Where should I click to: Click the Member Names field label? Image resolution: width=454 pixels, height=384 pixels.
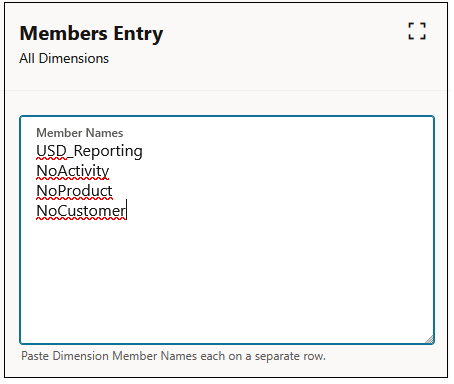tap(80, 133)
